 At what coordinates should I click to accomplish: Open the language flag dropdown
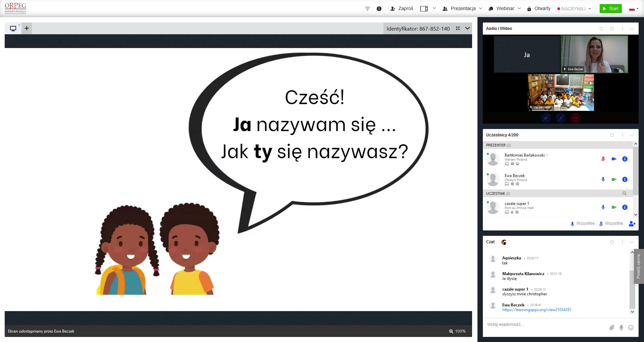tap(634, 9)
